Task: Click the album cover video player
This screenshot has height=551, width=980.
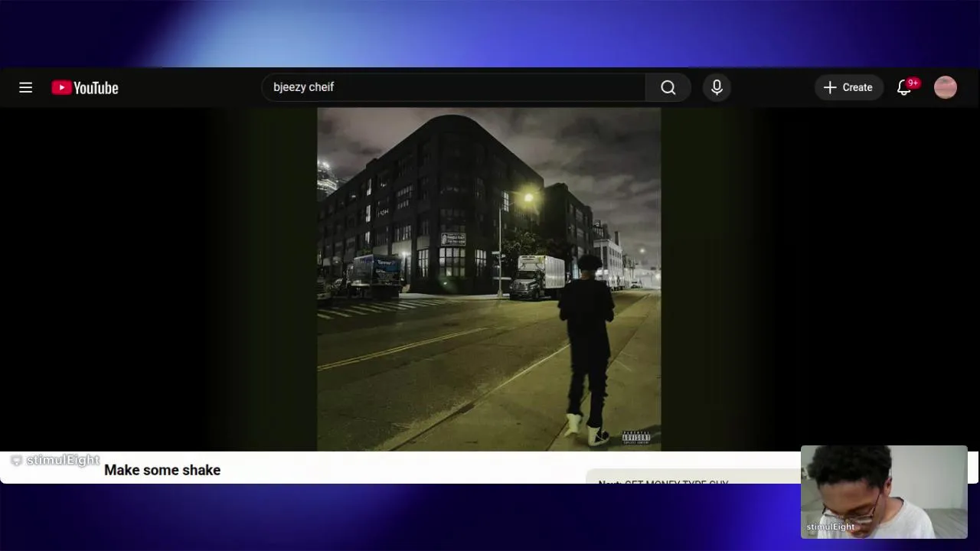Action: pos(488,279)
